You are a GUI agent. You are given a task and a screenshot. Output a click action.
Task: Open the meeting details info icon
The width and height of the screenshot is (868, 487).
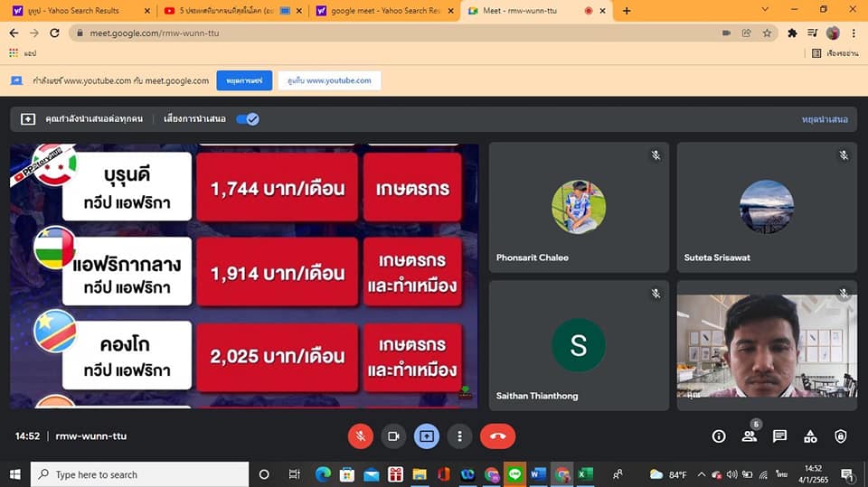point(719,436)
